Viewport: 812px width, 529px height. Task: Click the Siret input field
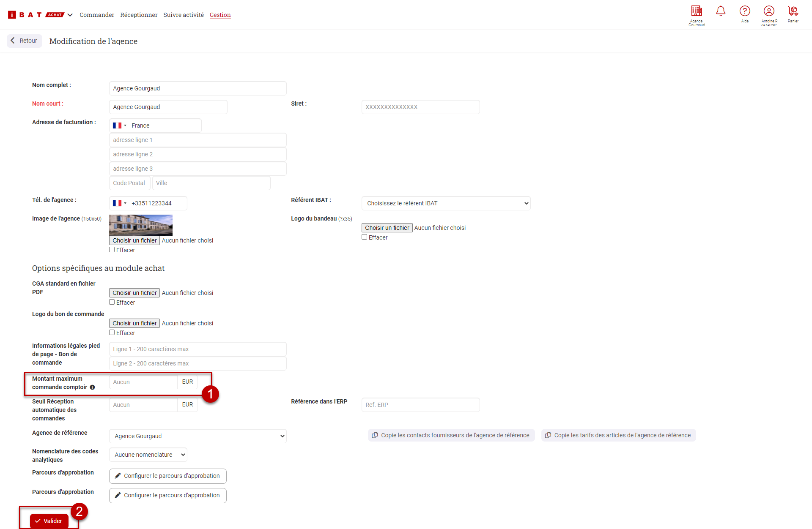click(420, 107)
